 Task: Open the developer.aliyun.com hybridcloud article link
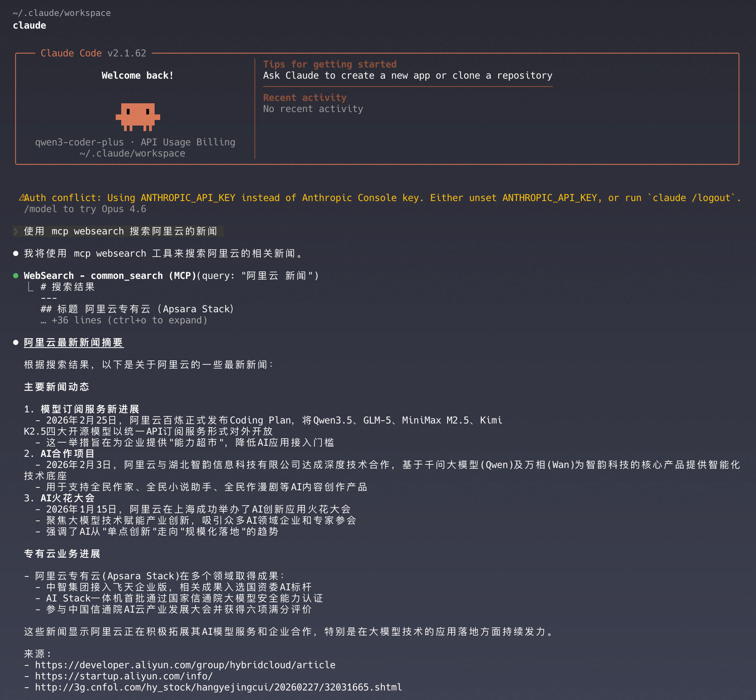(185, 665)
